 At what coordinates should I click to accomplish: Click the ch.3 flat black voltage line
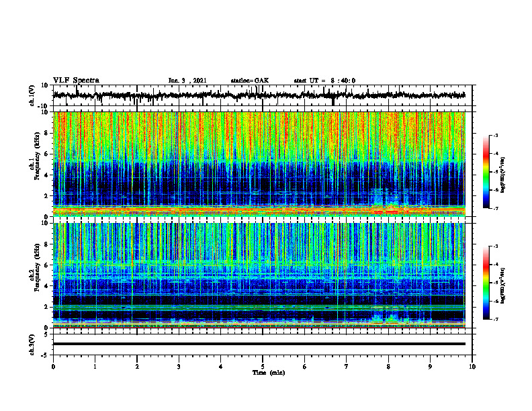(259, 344)
